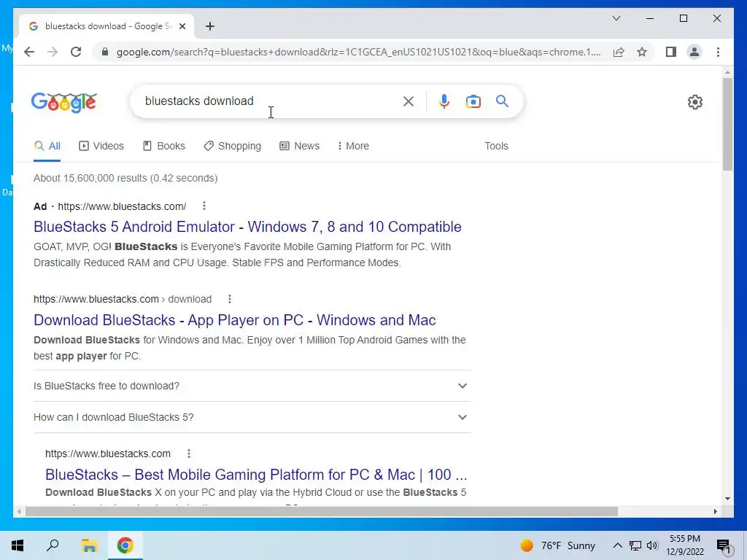Open the tab search chevron in the title bar
The height and width of the screenshot is (560, 747).
click(x=616, y=18)
